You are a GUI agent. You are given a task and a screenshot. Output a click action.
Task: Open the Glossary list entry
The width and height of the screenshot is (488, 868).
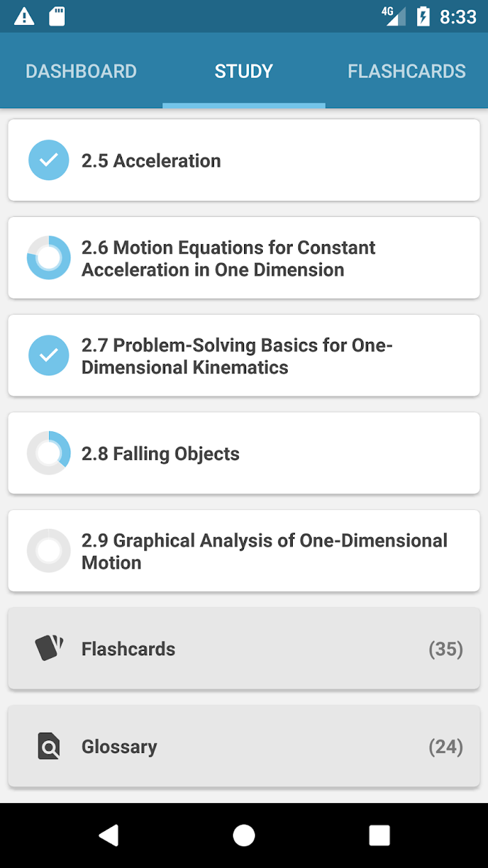pyautogui.click(x=244, y=747)
